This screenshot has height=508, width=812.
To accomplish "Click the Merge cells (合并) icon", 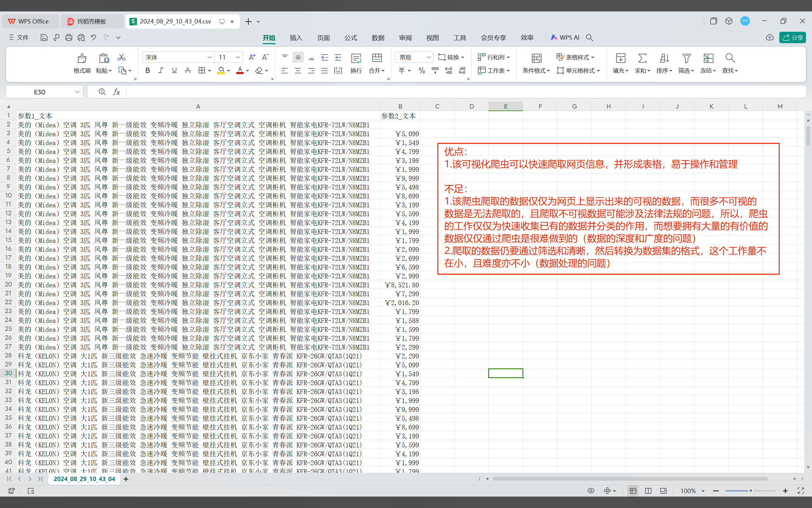I will point(377,58).
